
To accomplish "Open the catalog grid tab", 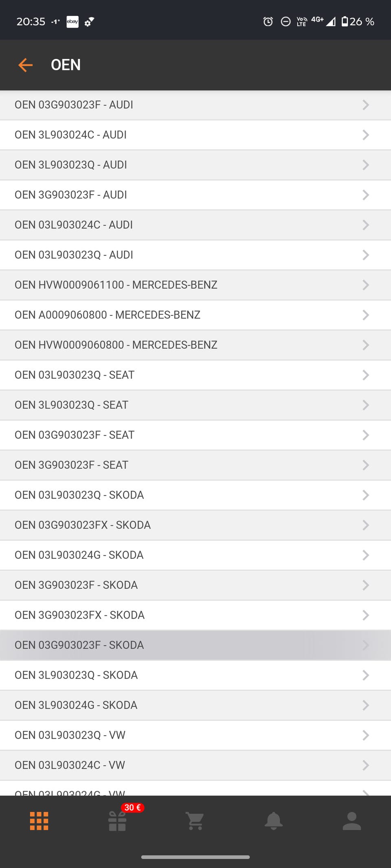I will (x=39, y=821).
